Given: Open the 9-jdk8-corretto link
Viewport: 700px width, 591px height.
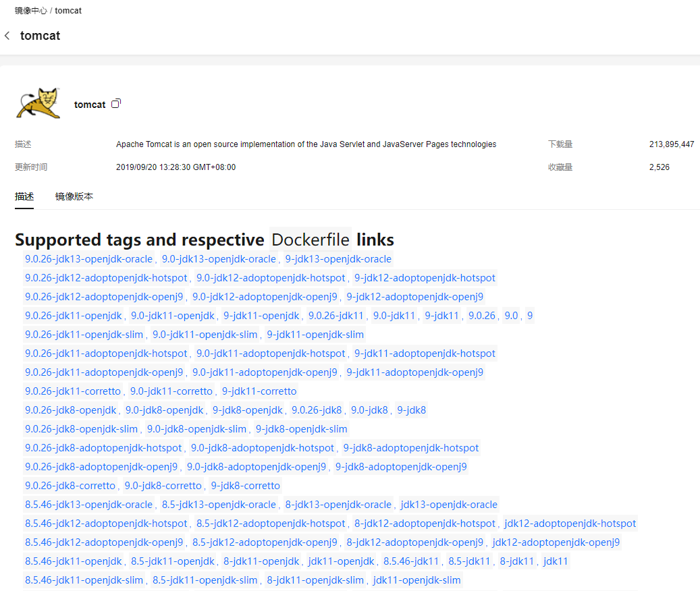Looking at the screenshot, I should (x=246, y=486).
